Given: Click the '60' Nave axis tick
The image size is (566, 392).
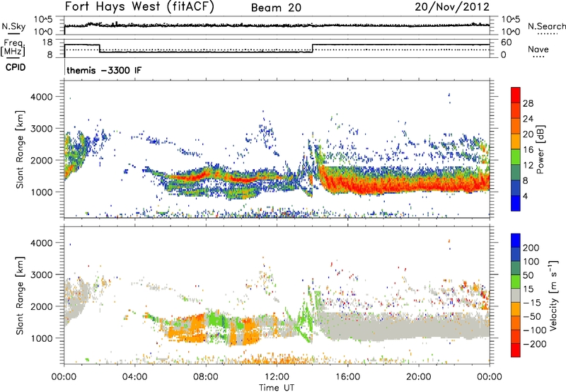Looking at the screenshot, I should click(507, 42).
